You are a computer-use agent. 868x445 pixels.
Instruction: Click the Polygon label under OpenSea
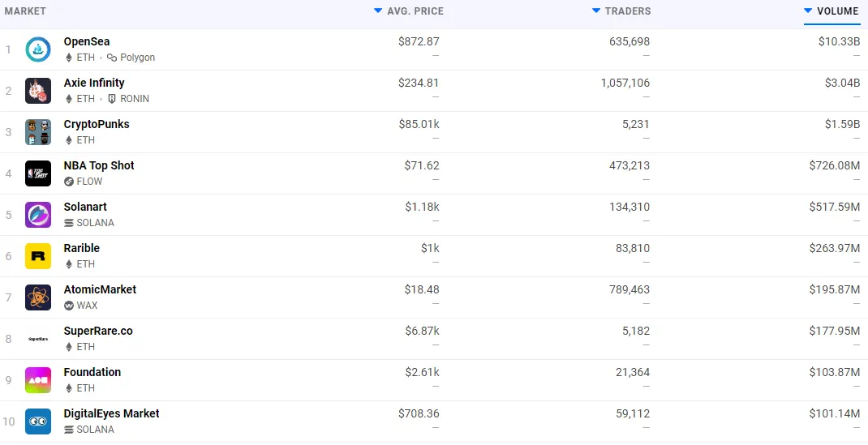click(137, 58)
